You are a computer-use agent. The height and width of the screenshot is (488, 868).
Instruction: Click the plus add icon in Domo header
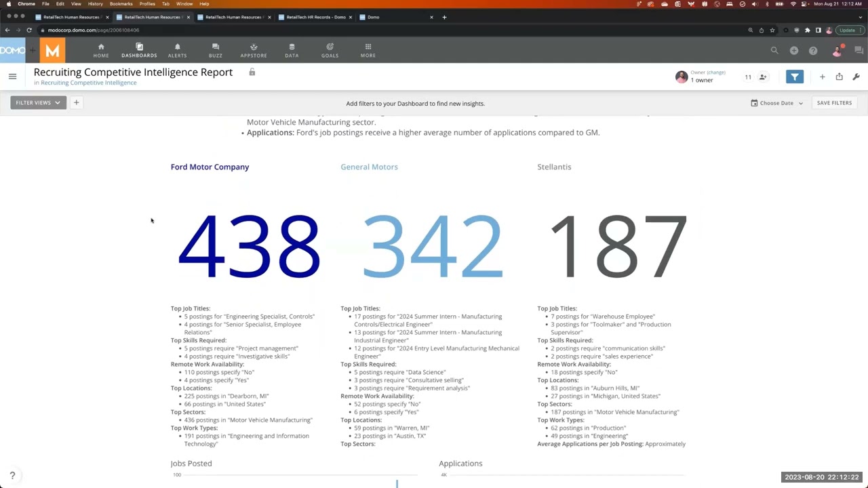click(x=793, y=50)
